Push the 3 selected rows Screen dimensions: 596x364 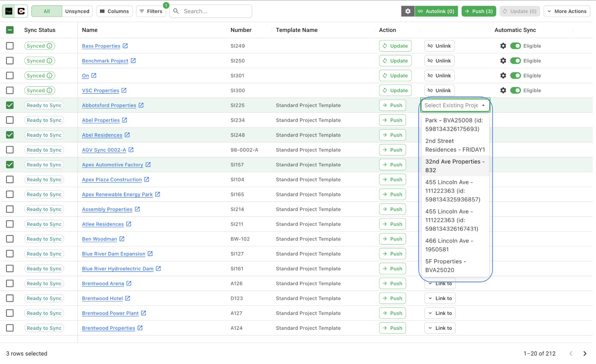478,11
